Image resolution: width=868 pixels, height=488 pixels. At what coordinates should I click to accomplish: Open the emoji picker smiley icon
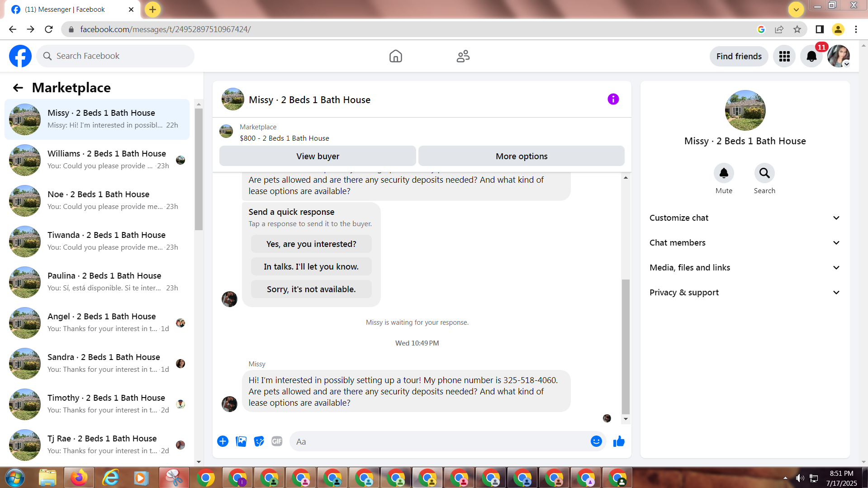tap(596, 441)
